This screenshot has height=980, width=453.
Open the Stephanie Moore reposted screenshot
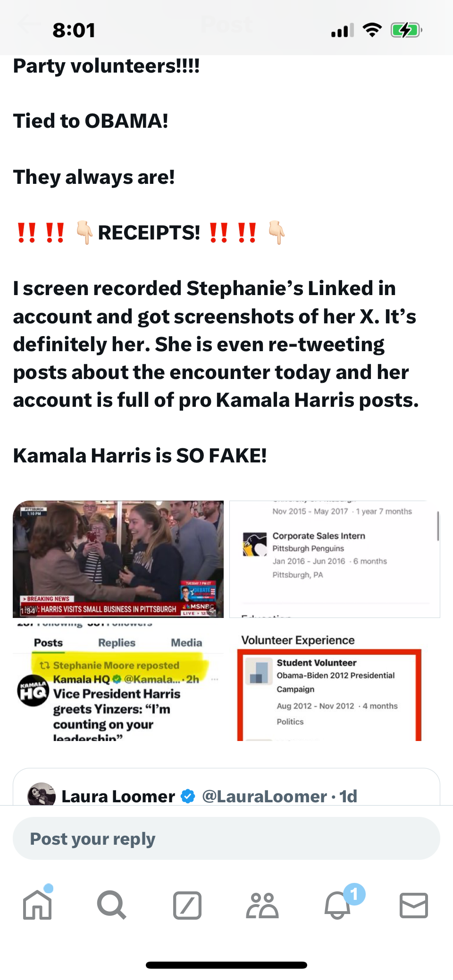click(x=118, y=682)
